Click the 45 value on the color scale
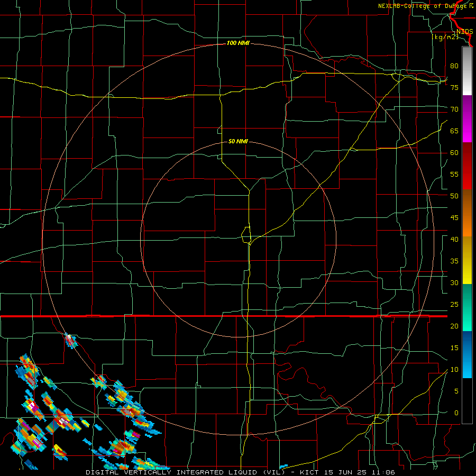Image resolution: width=476 pixels, height=476 pixels. point(454,218)
